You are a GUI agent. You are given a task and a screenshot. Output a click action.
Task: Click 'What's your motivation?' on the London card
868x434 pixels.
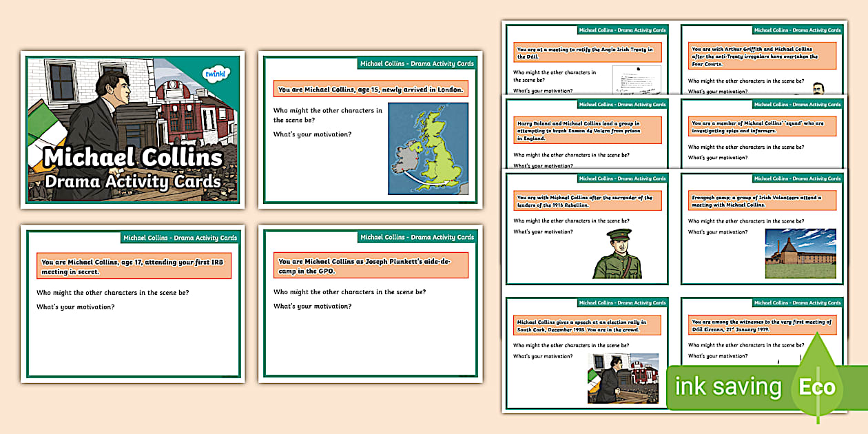pos(312,134)
